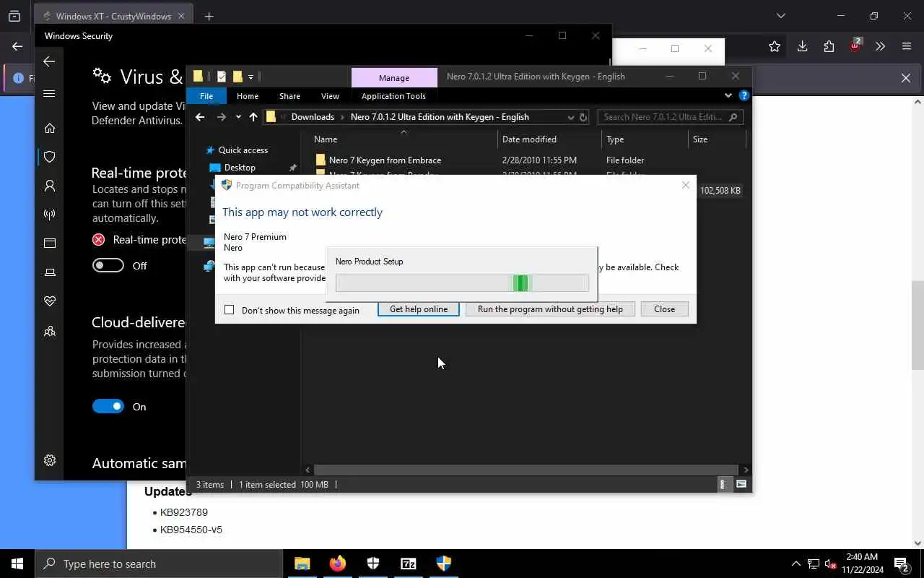Click Close button in Compatibility Assistant

pos(664,309)
